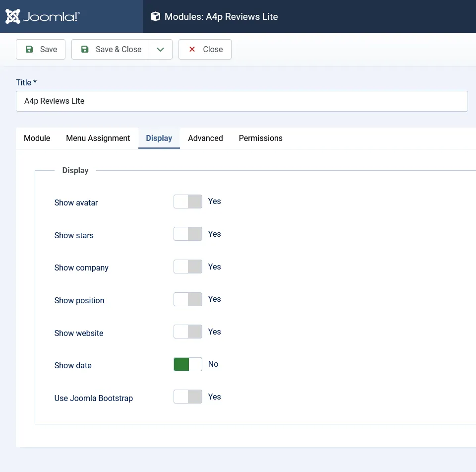Click the 'No' text beside Show date

213,364
